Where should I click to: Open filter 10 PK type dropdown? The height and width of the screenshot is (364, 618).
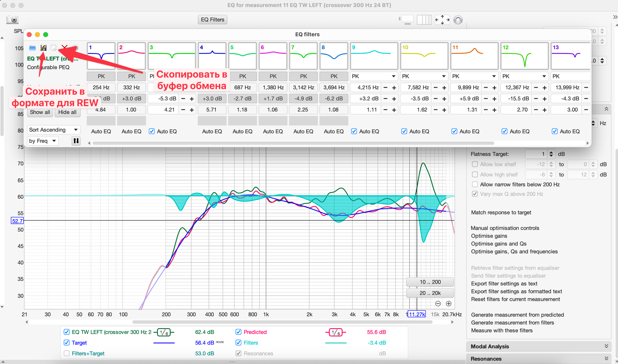pos(424,76)
